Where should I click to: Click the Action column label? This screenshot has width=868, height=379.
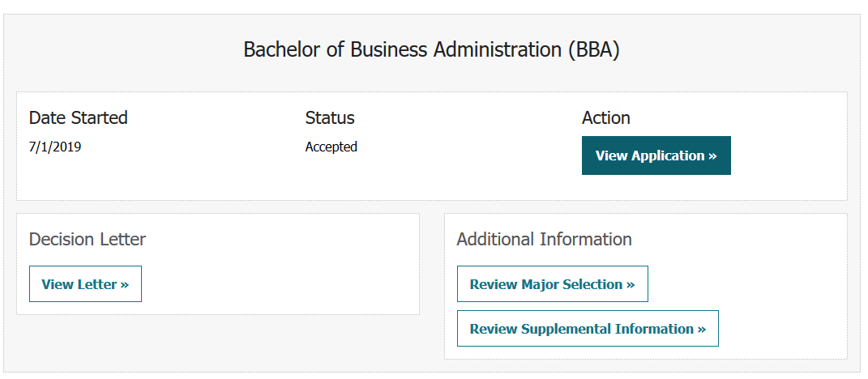tap(606, 117)
